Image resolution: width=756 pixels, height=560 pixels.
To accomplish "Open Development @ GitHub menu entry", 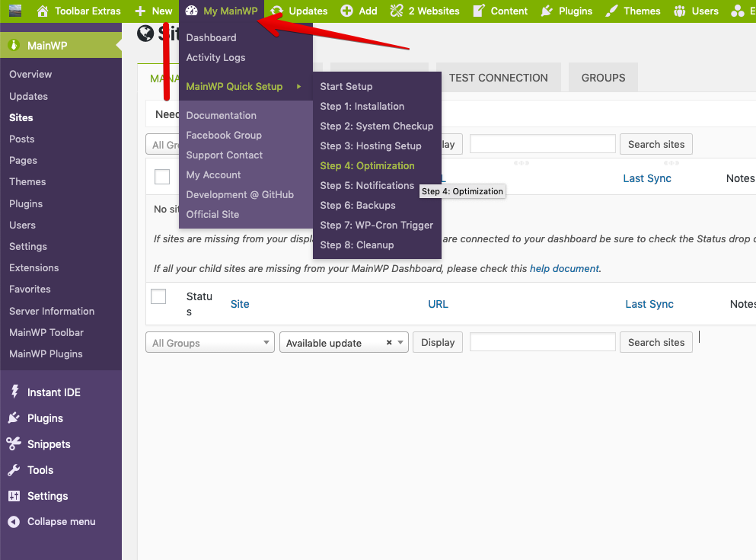I will (x=240, y=194).
